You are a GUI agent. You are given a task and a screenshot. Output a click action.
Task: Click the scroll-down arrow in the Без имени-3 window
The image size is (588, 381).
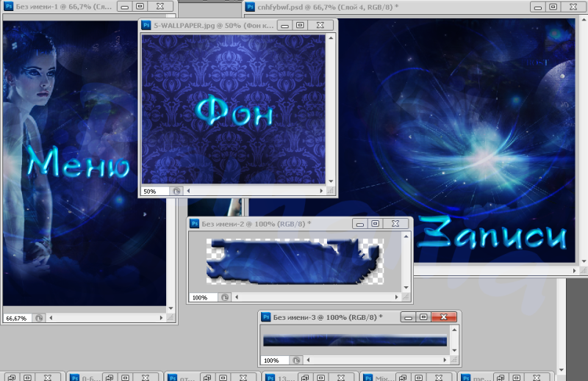(454, 351)
